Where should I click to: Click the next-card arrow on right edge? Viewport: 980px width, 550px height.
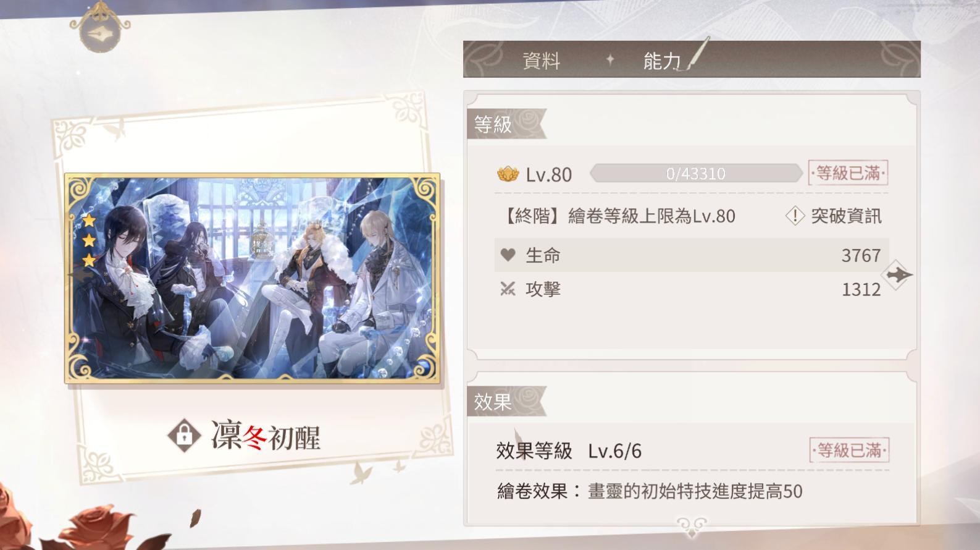pyautogui.click(x=898, y=274)
